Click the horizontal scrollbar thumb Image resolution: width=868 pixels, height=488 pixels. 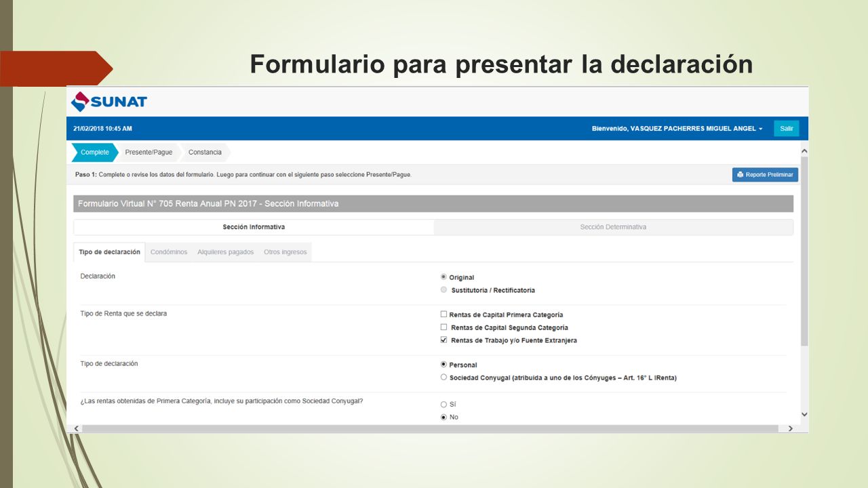(x=430, y=428)
